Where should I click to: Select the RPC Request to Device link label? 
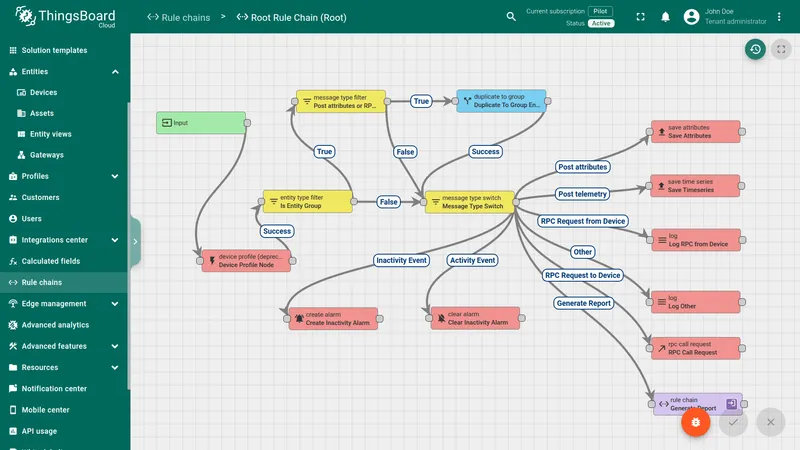(583, 275)
